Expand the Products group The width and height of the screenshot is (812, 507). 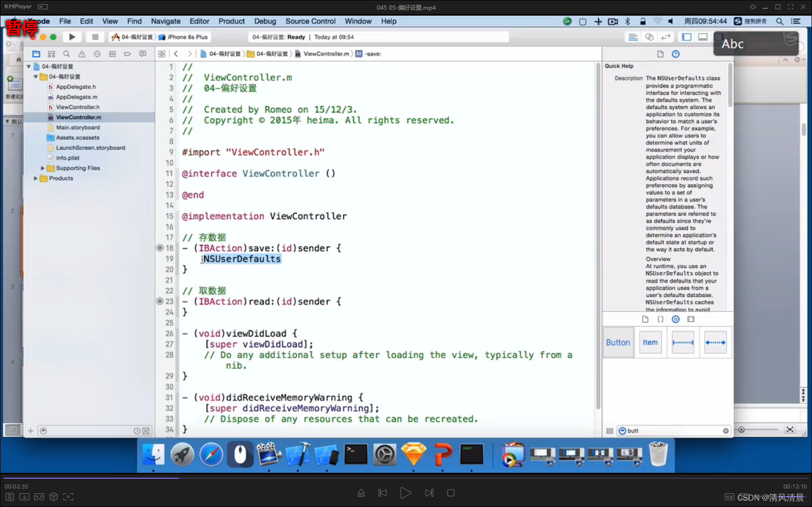point(36,178)
